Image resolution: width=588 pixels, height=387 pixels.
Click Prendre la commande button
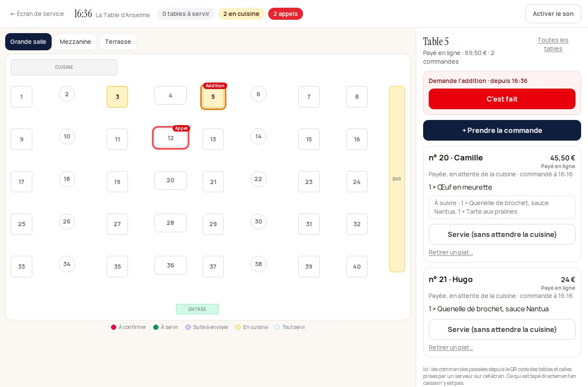point(502,130)
